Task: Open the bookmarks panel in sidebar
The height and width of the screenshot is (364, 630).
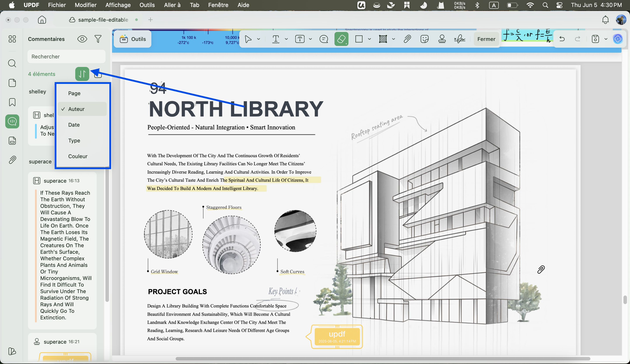Action: [12, 102]
